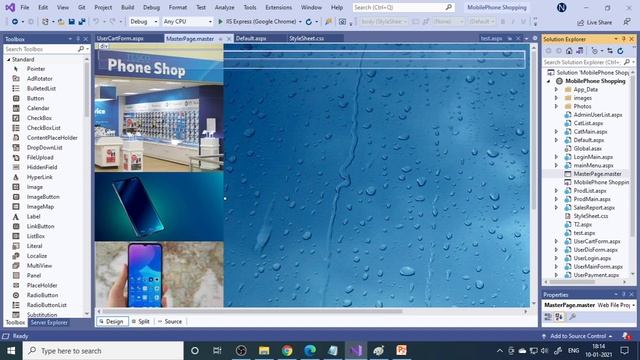The height and width of the screenshot is (360, 640).
Task: Open the Build menu
Action: point(127,7)
